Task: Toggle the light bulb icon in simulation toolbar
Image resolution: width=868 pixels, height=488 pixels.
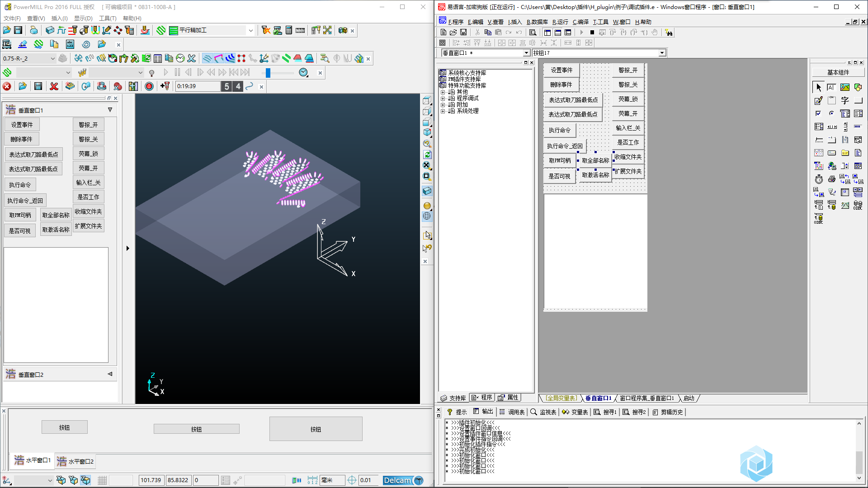Action: pos(152,72)
